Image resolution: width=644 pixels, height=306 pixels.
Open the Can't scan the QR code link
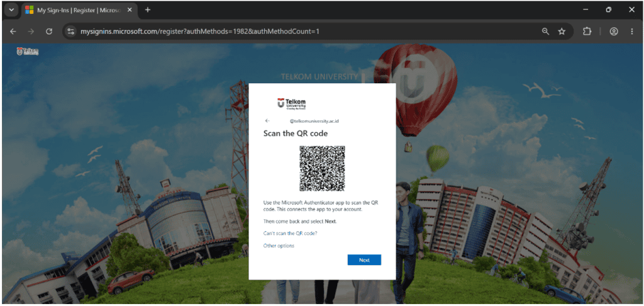pos(290,233)
